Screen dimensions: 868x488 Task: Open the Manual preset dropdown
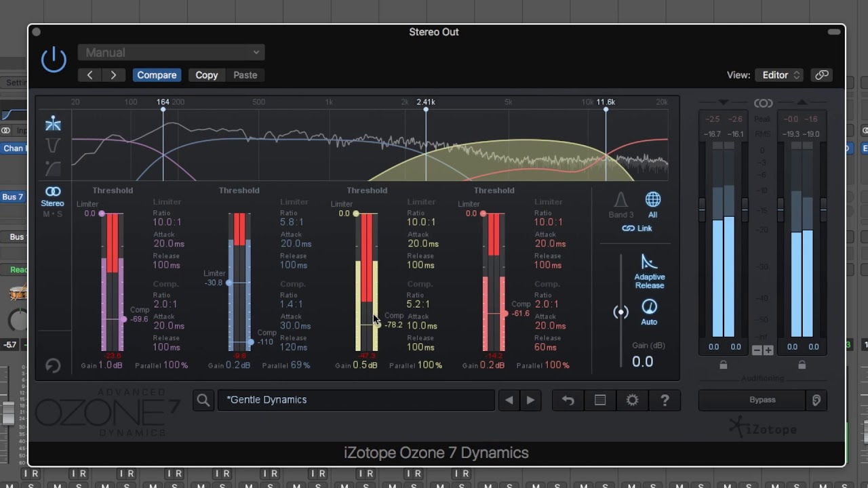[x=171, y=52]
